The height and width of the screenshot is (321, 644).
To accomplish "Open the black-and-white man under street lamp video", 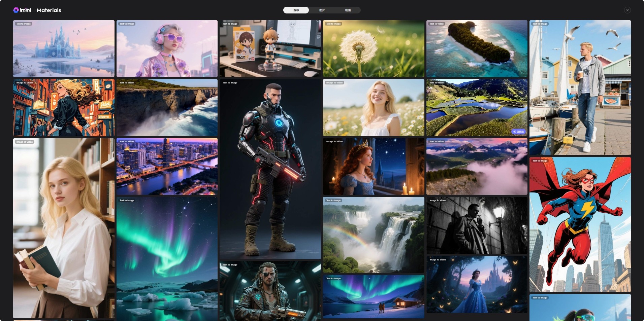I will [477, 225].
